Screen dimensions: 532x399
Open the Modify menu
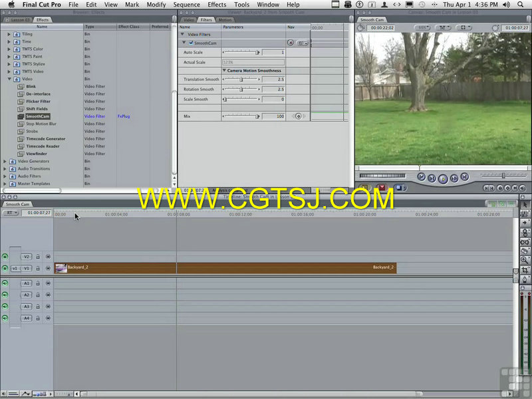[x=156, y=5]
